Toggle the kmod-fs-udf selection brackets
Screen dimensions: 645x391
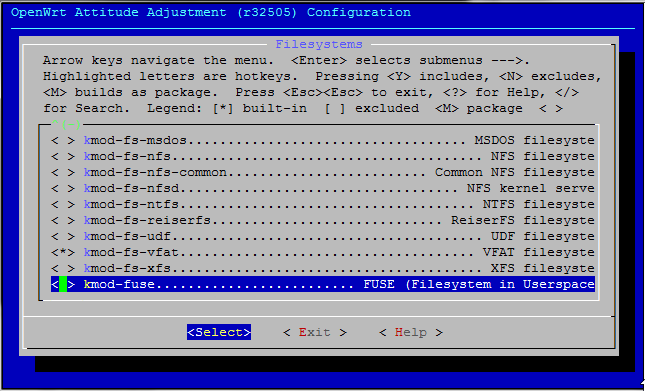(63, 237)
